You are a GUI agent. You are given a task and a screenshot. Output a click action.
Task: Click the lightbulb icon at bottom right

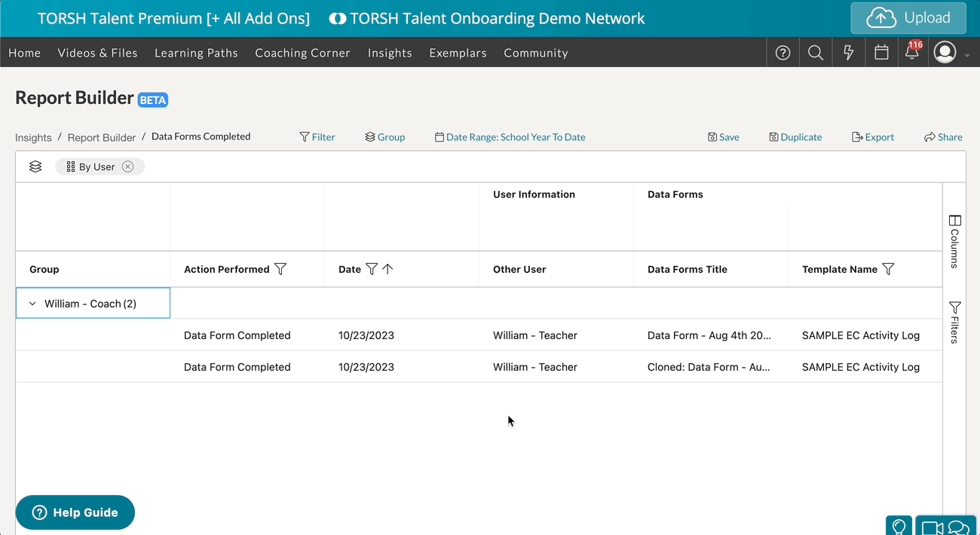(899, 527)
